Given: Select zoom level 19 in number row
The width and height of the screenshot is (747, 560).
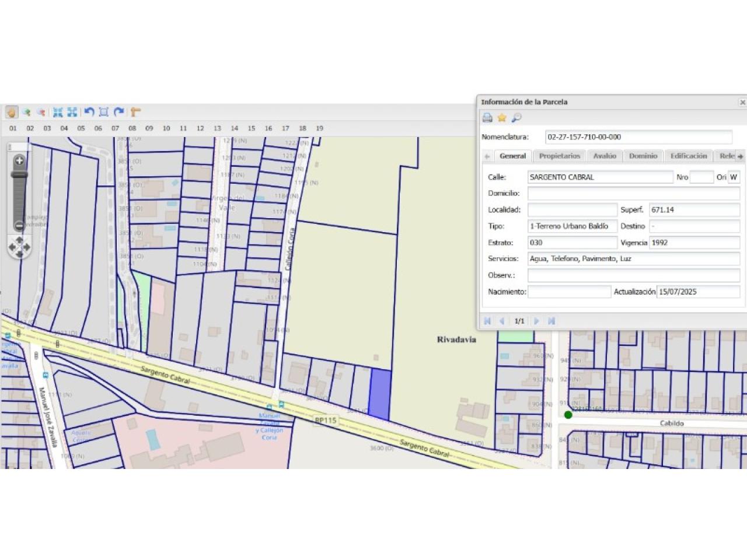Looking at the screenshot, I should point(319,128).
